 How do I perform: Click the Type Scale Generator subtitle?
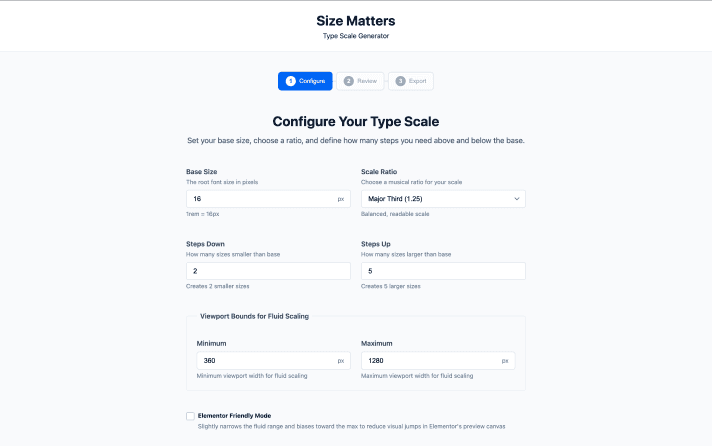(x=355, y=36)
